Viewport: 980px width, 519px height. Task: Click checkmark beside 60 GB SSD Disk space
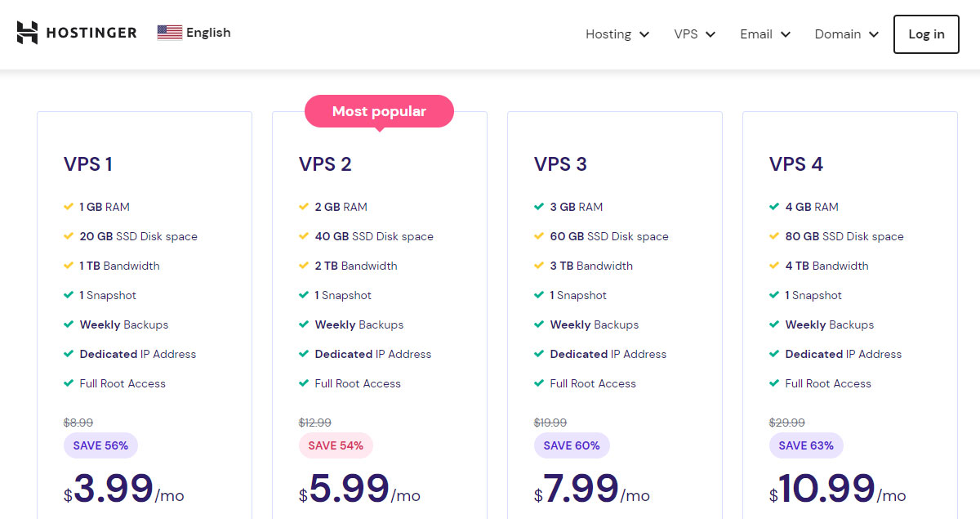539,236
